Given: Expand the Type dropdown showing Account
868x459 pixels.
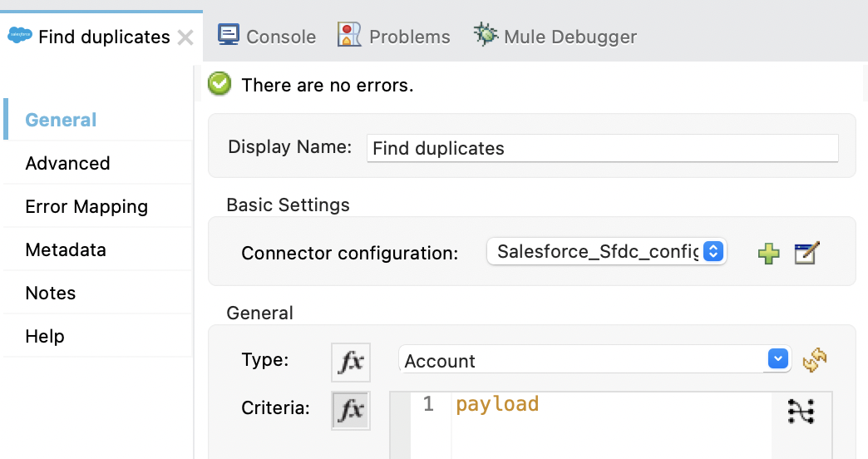Looking at the screenshot, I should [594, 360].
